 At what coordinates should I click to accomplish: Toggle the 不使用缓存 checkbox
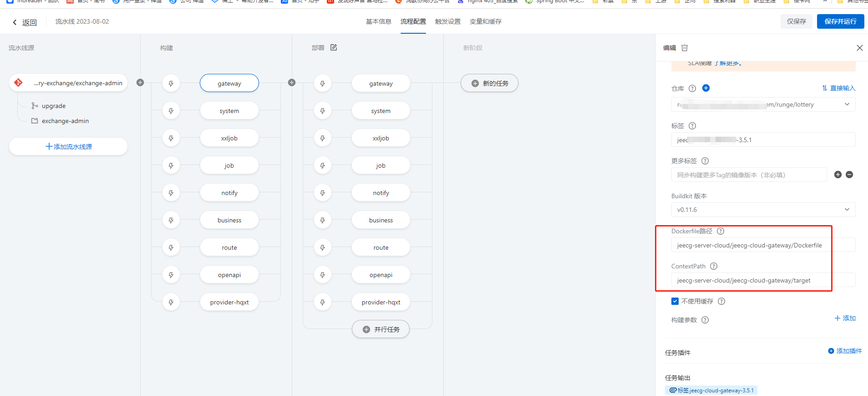tap(675, 301)
